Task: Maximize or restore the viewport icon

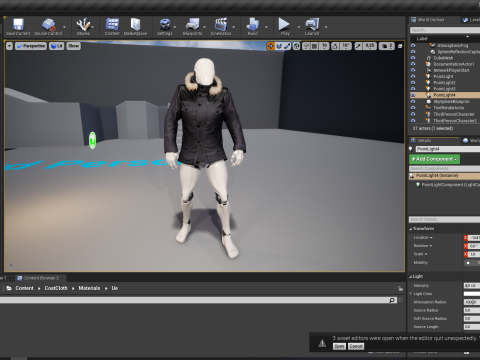Action: tap(400, 46)
